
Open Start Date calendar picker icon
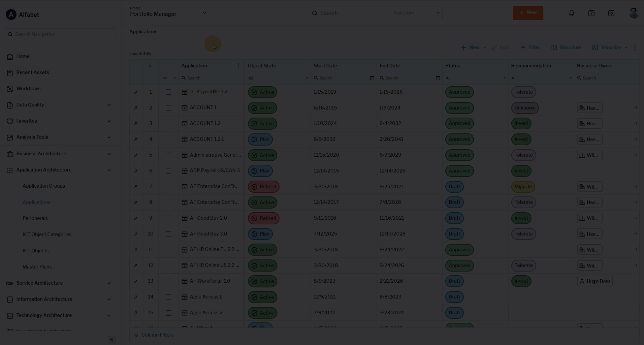click(372, 78)
